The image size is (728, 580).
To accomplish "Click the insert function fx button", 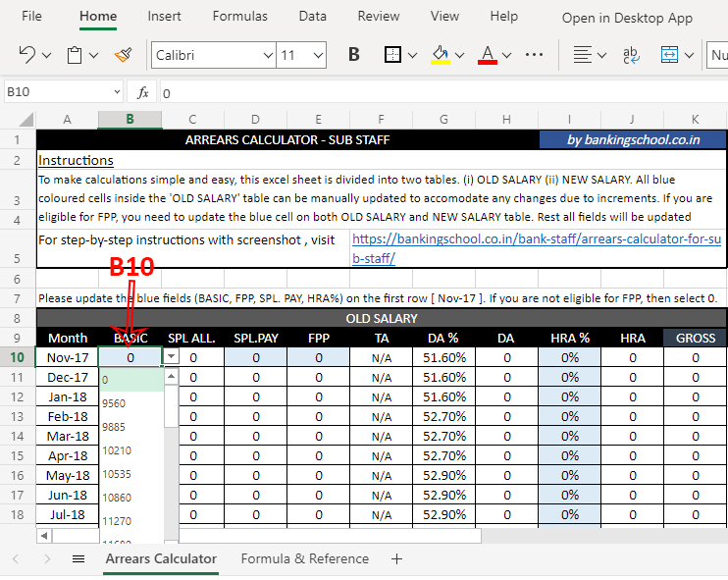I will click(143, 92).
